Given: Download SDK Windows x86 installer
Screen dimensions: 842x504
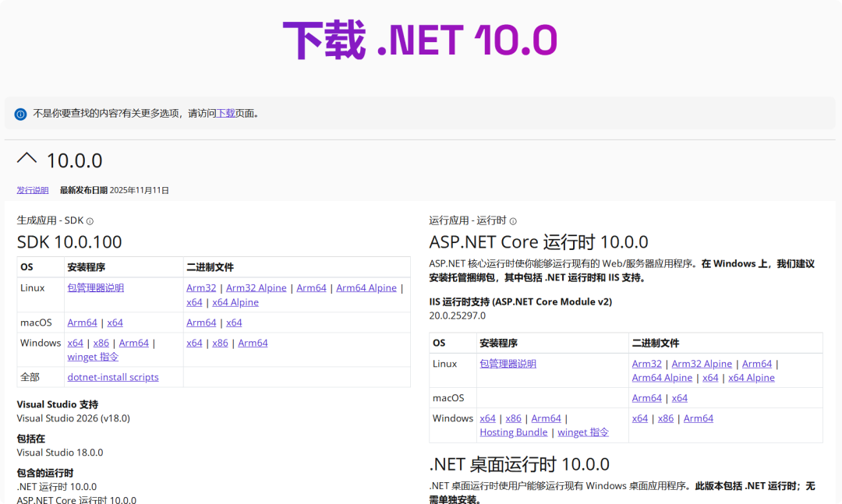Looking at the screenshot, I should (x=101, y=343).
